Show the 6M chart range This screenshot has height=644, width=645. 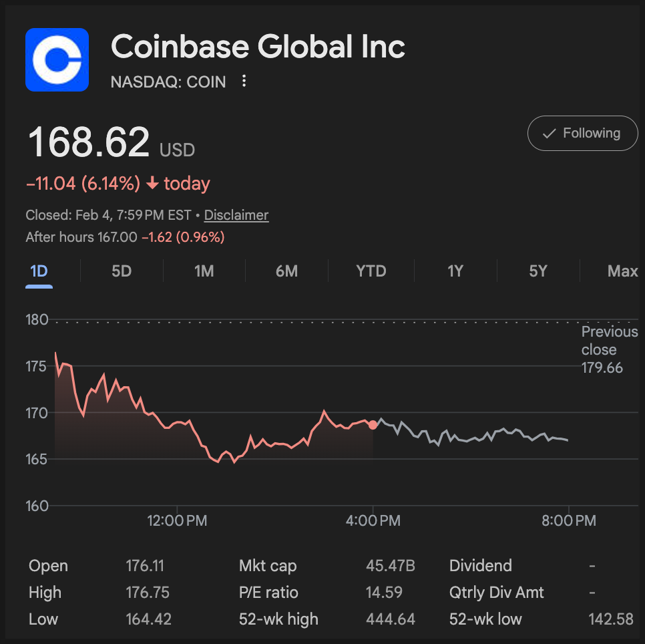click(286, 271)
